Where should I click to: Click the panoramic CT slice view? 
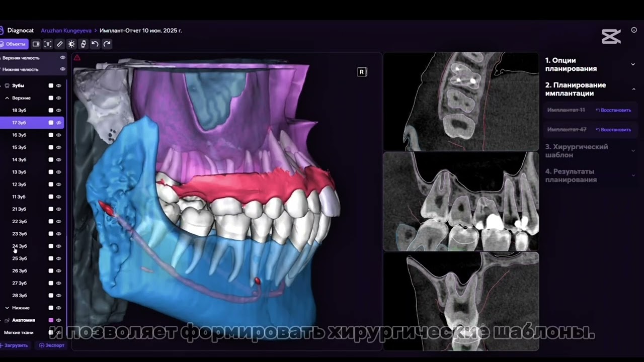click(x=461, y=202)
